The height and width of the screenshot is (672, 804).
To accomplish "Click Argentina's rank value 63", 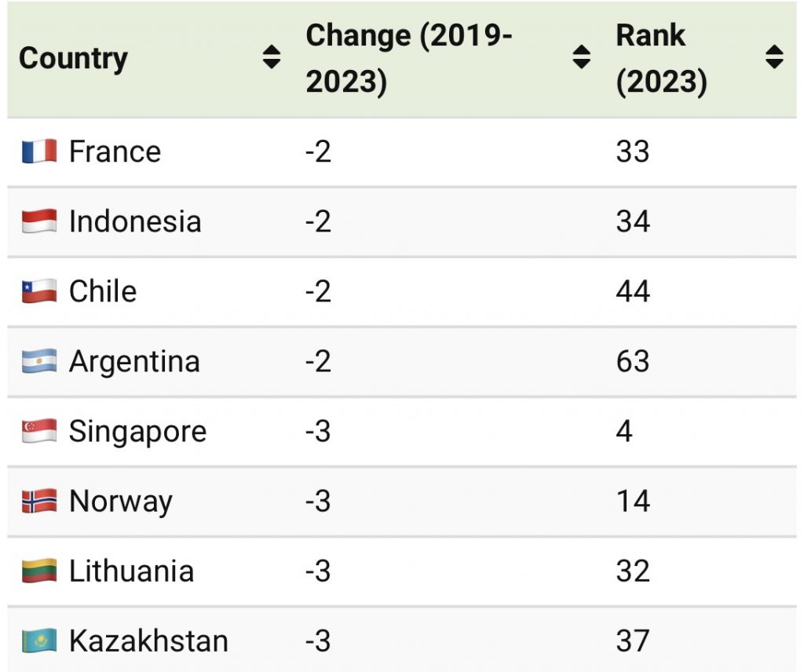I will coord(633,362).
